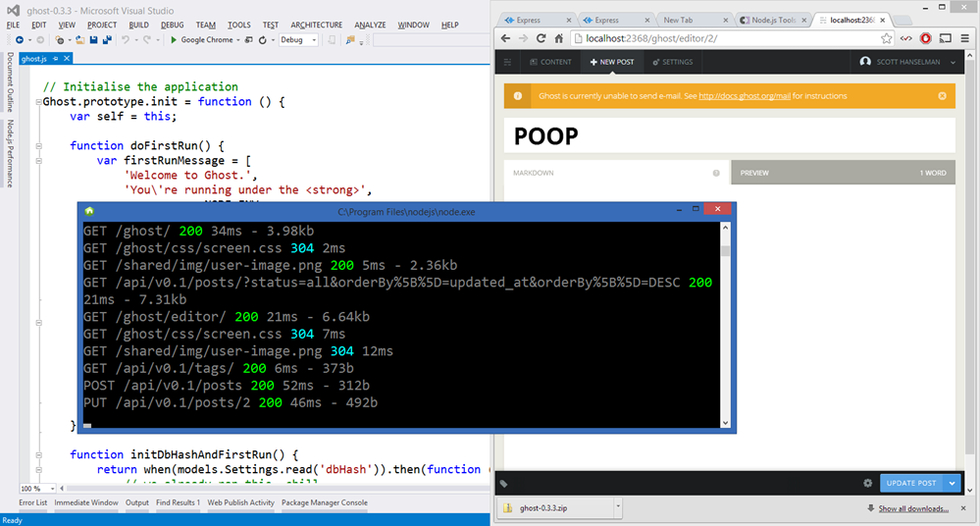Pin the ghost.js tab
Viewport: 980px width, 526px height.
click(56, 58)
